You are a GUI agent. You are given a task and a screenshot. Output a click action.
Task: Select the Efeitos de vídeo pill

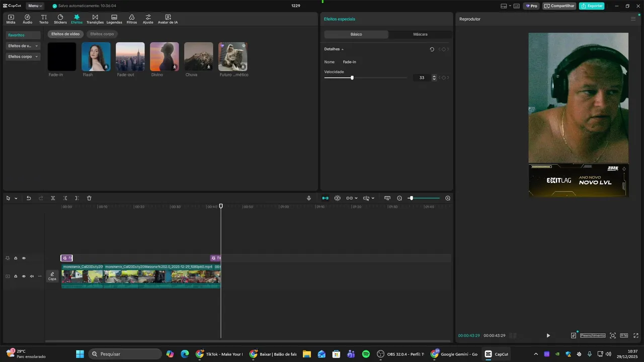65,34
